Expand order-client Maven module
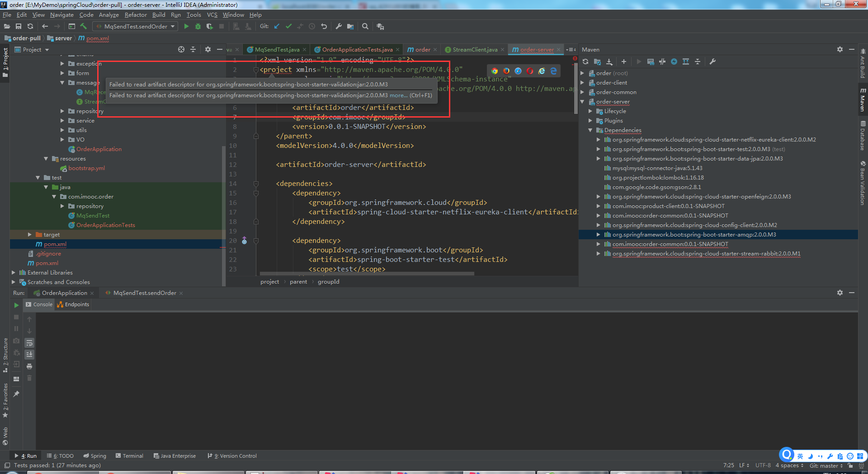868x474 pixels. click(583, 83)
